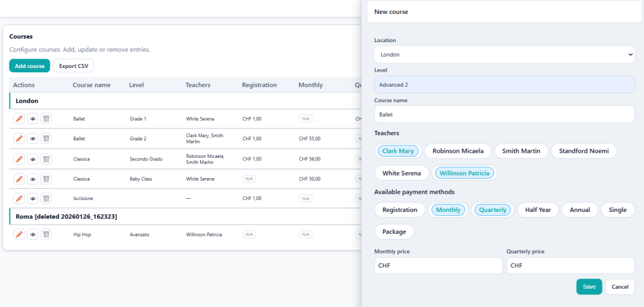This screenshot has width=644, height=307.
Task: Select teacher Standford Noemi
Action: click(584, 151)
